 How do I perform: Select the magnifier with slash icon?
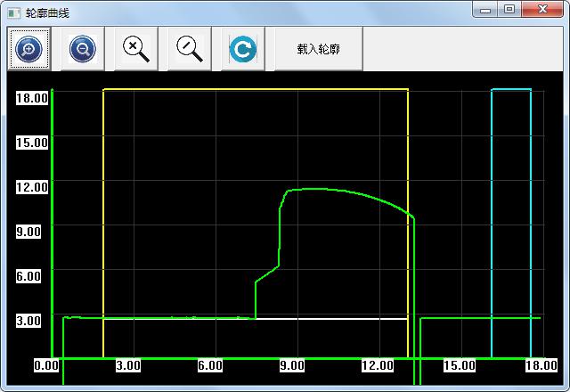189,49
